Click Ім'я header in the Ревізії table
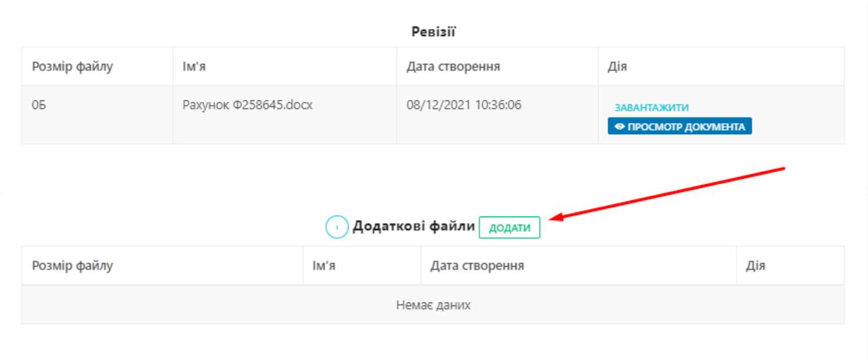The width and height of the screenshot is (868, 360). point(194,67)
